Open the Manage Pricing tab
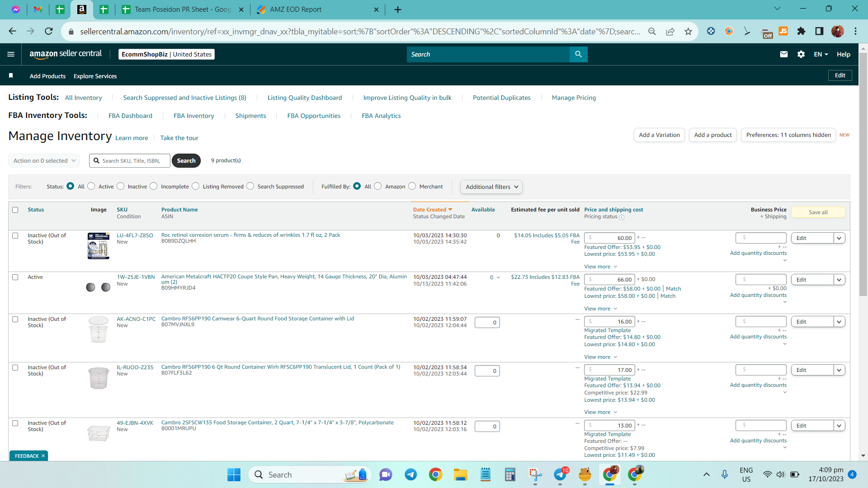This screenshot has width=868, height=488. pyautogui.click(x=574, y=98)
